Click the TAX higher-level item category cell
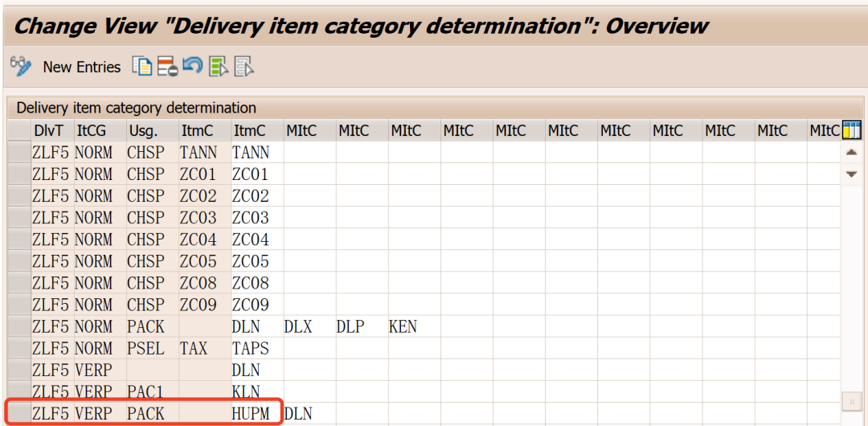The width and height of the screenshot is (868, 426). pyautogui.click(x=205, y=348)
